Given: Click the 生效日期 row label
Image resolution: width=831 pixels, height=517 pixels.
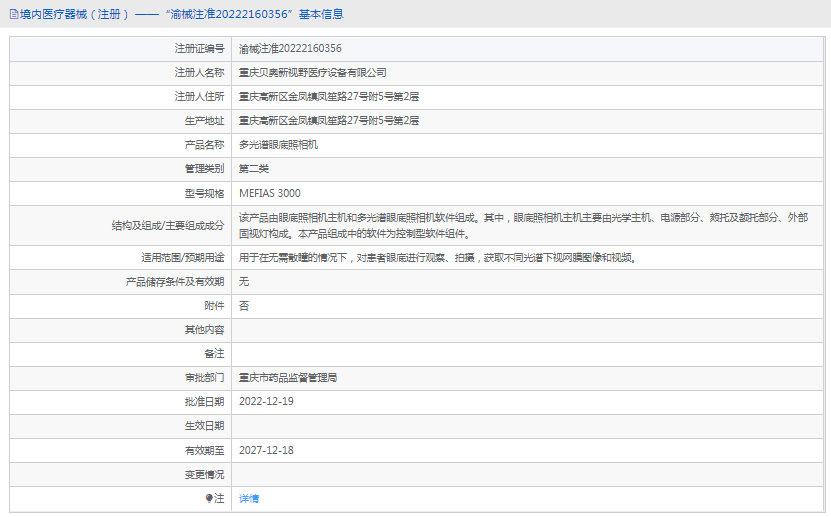Looking at the screenshot, I should coord(204,426).
